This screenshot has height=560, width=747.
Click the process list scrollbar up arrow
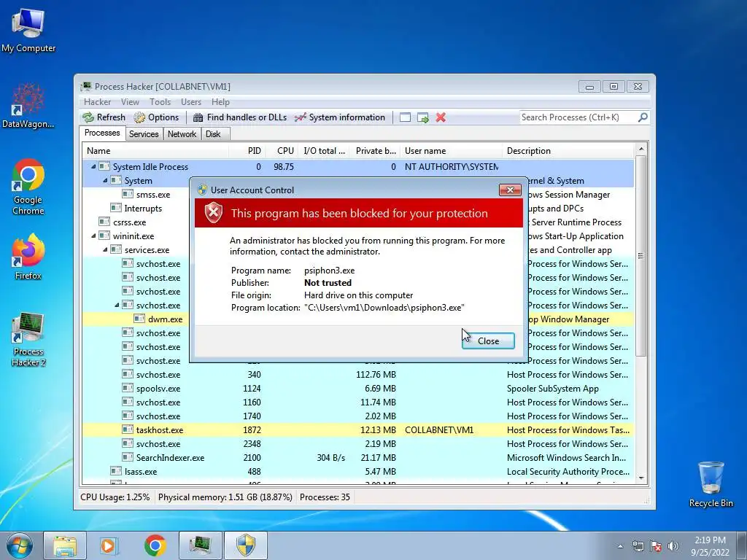pos(641,149)
